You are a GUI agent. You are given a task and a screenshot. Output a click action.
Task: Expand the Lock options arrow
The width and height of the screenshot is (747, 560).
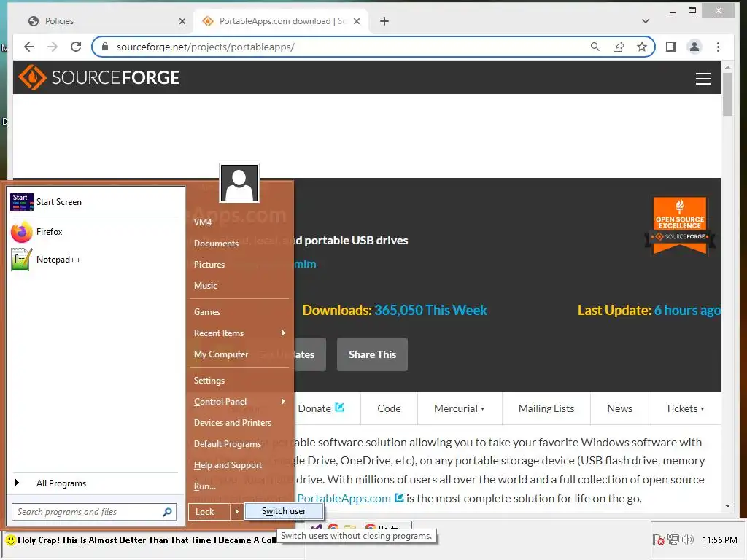click(236, 512)
